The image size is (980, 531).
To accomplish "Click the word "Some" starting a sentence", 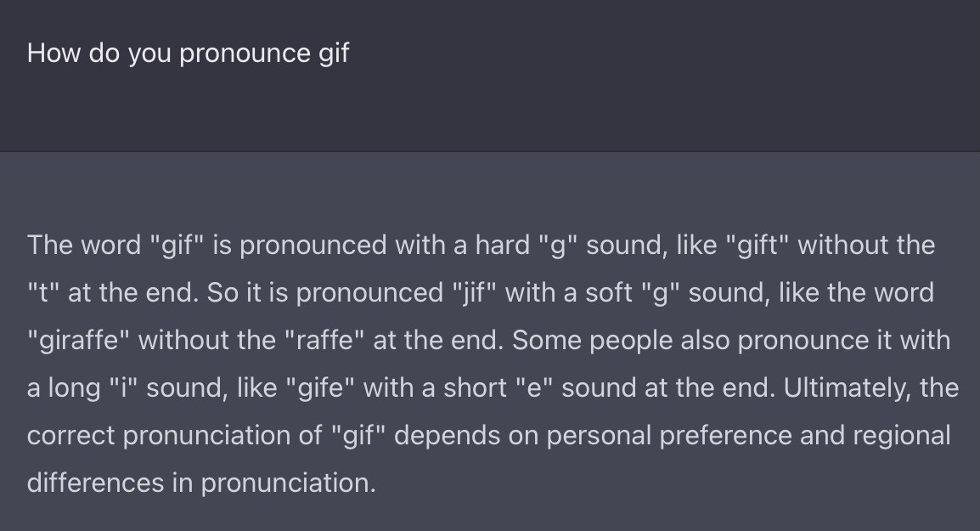I will point(544,341).
